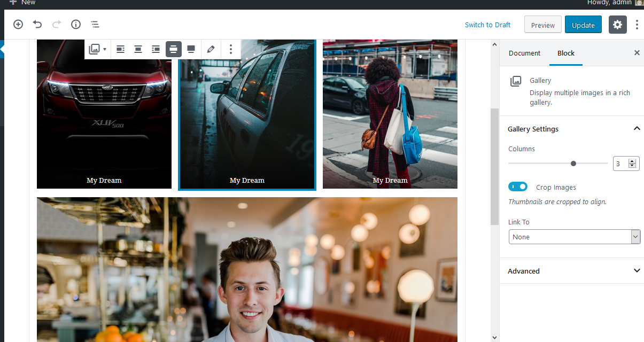644x342 pixels.
Task: Undo the last change
Action: coord(37,24)
